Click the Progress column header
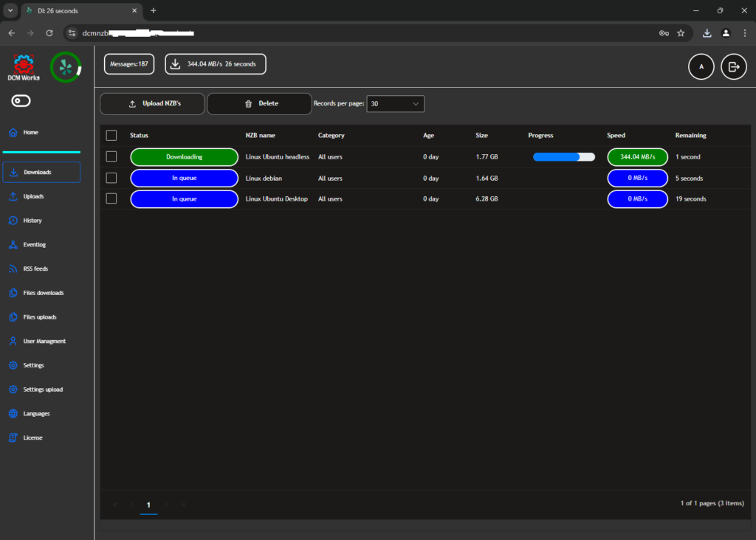 point(540,135)
